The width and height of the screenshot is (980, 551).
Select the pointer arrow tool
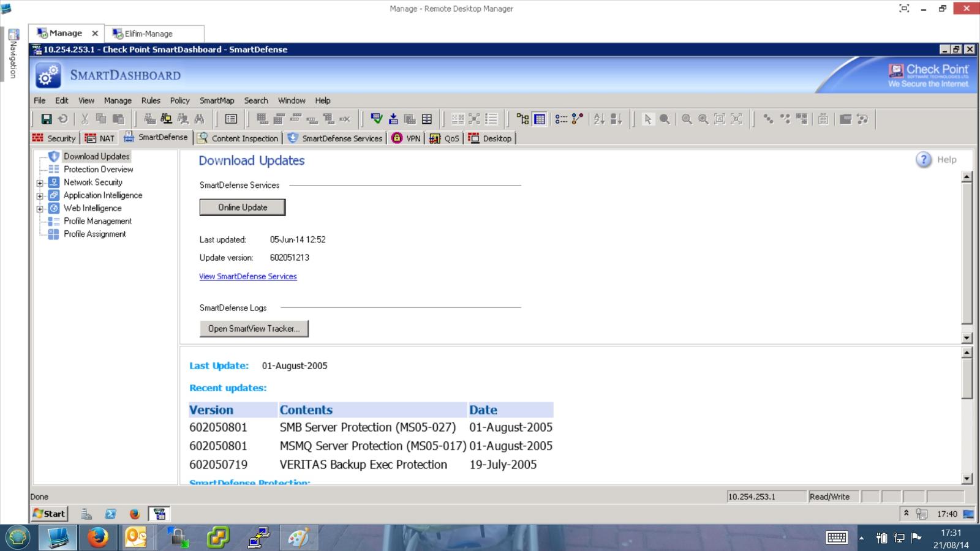(647, 119)
